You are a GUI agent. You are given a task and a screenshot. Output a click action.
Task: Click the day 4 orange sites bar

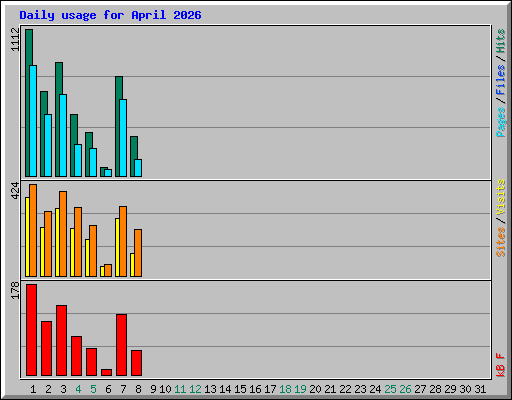78,242
